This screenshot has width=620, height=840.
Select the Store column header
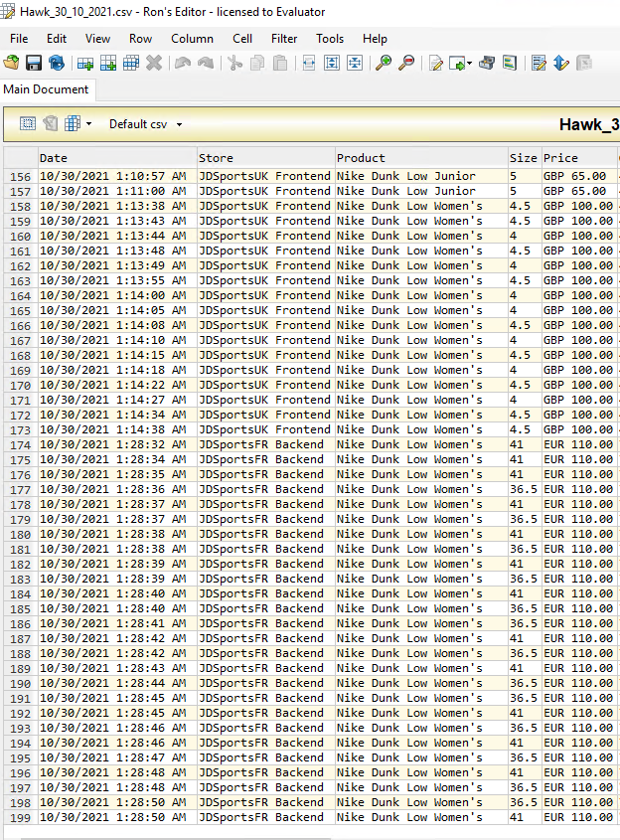click(266, 158)
